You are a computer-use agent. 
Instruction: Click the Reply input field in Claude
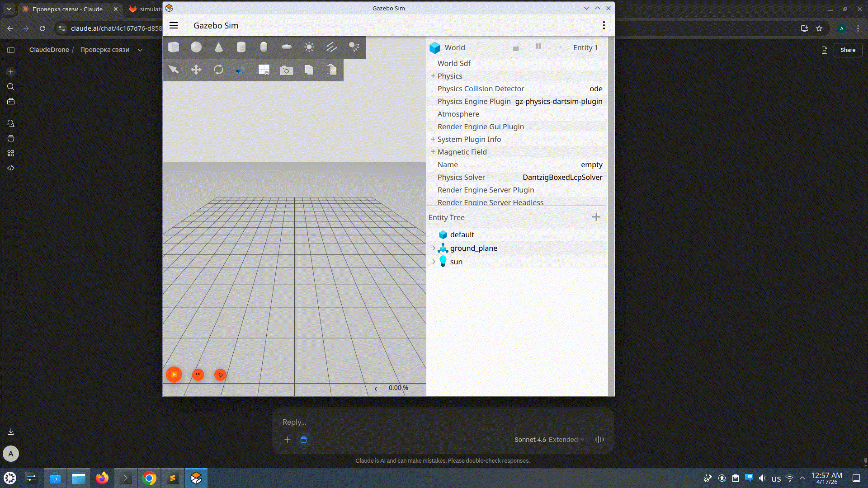443,422
